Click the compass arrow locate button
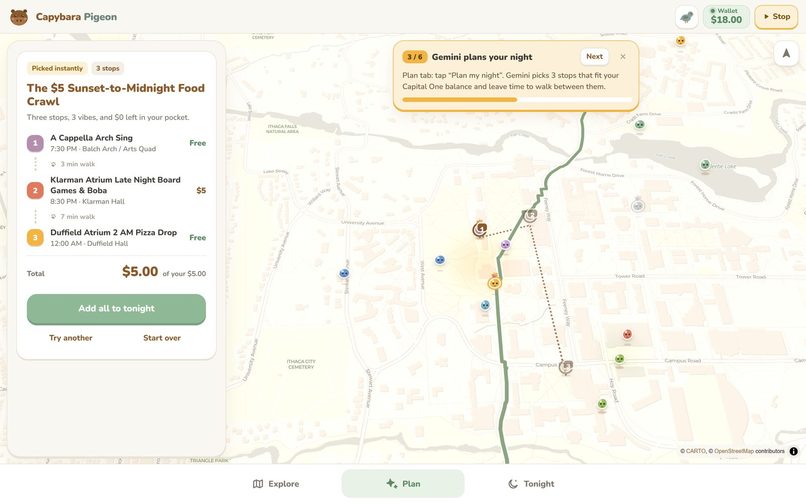Image resolution: width=806 pixels, height=504 pixels. 786,53
